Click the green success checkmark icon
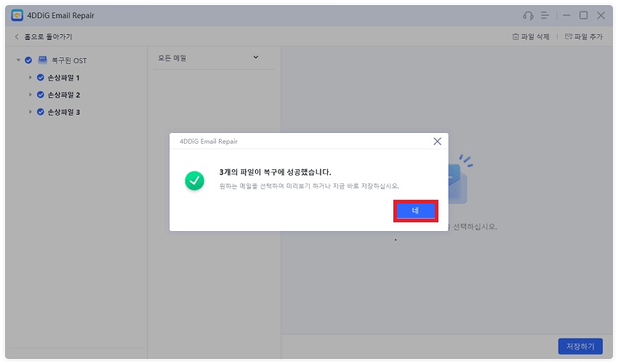618x364 pixels. tap(194, 181)
